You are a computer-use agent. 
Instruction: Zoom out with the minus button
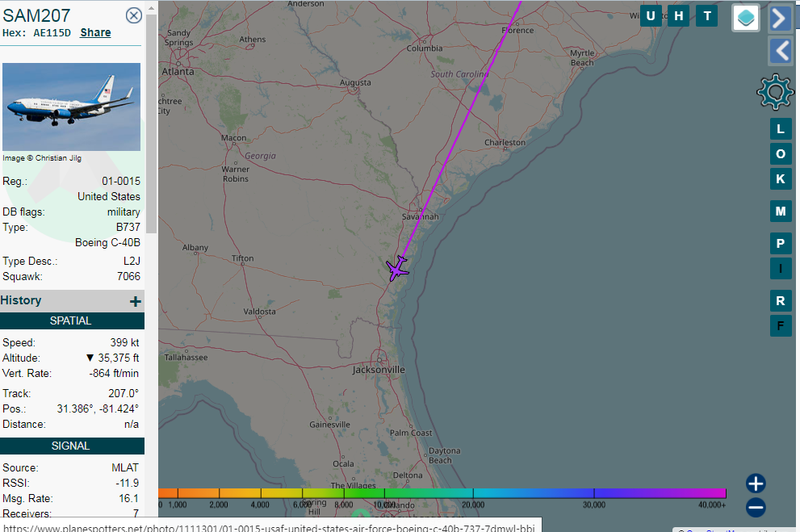click(756, 508)
